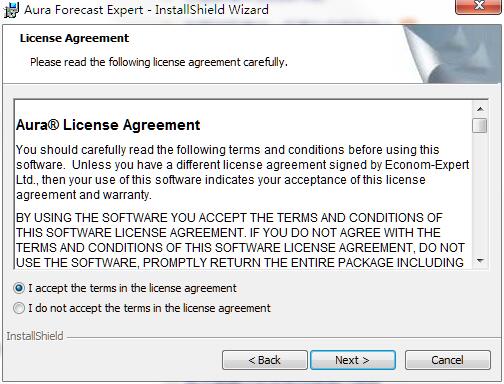
Task: Click the installer icon in title bar
Action: (11, 10)
